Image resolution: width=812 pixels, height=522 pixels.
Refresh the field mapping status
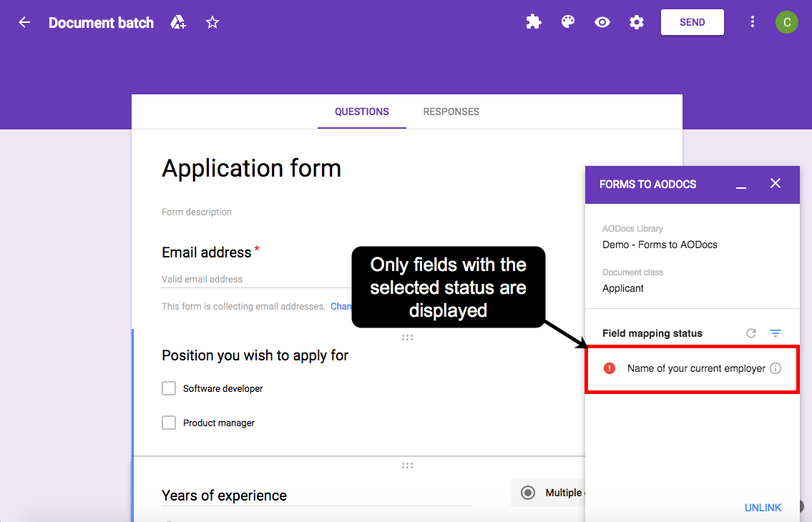[751, 333]
